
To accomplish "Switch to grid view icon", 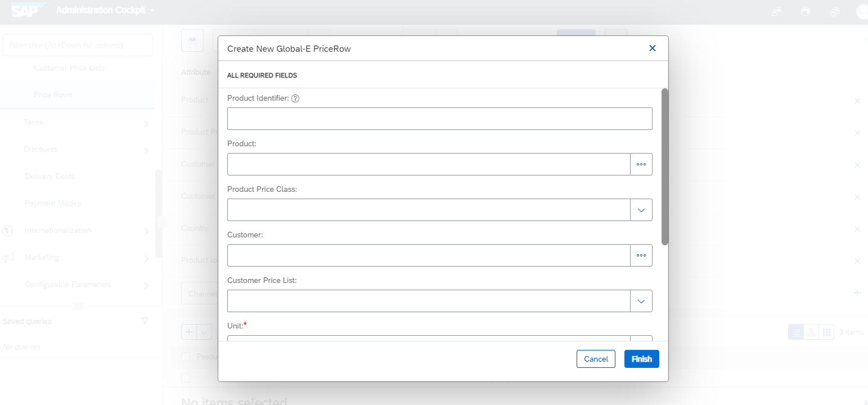I will (x=826, y=332).
